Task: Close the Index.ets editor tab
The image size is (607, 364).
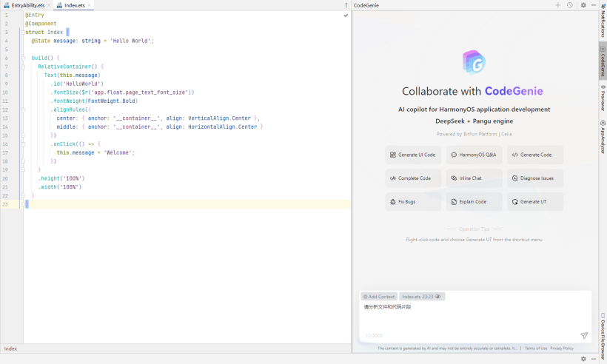Action: [89, 5]
